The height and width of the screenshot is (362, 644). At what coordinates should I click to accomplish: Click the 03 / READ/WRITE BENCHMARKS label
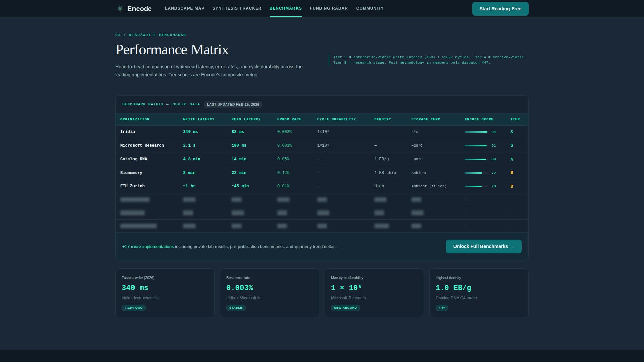tap(151, 35)
